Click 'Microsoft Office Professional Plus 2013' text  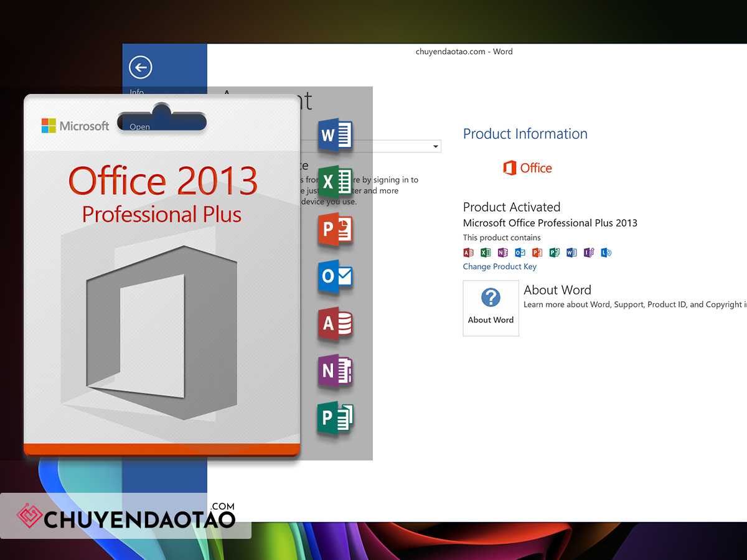(x=550, y=223)
